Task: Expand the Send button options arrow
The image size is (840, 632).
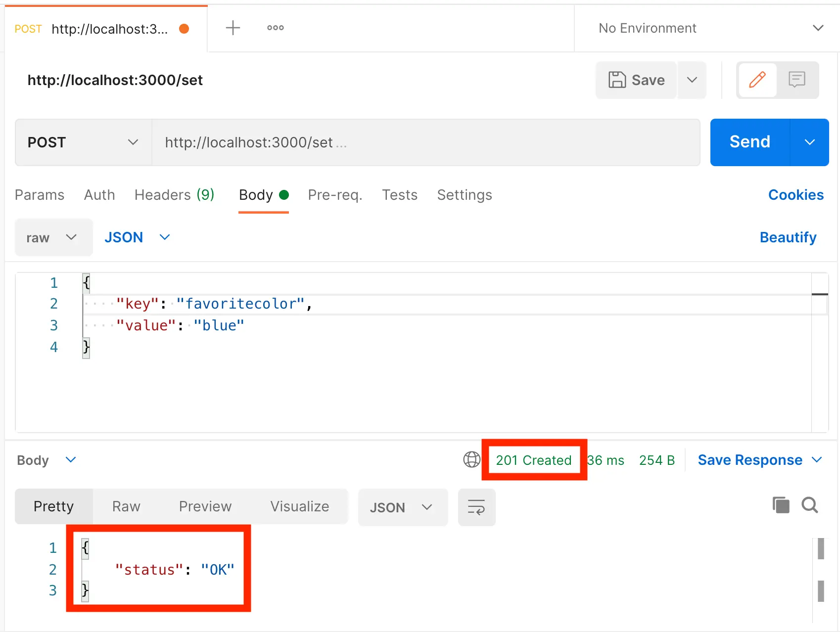Action: tap(809, 142)
